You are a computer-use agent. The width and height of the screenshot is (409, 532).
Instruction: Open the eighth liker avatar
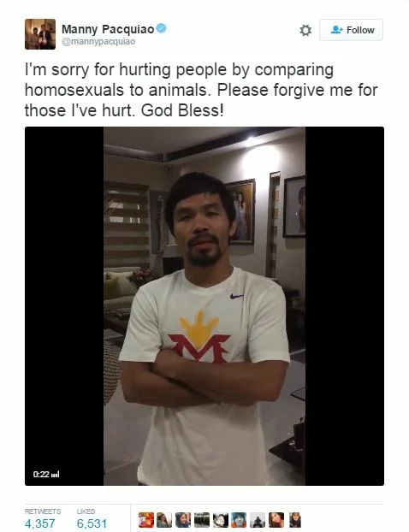coord(276,520)
